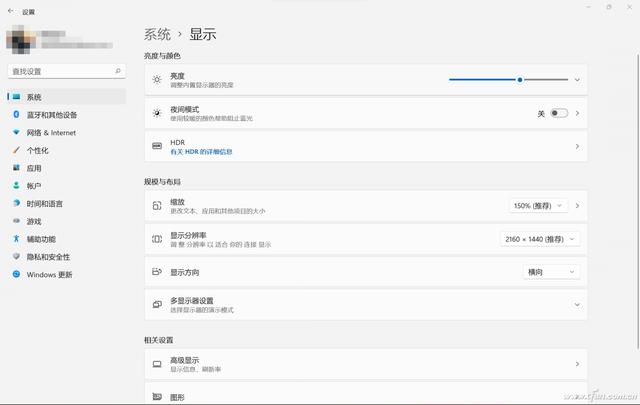Click the vertical scrollbar at right edge

pyautogui.click(x=638, y=201)
